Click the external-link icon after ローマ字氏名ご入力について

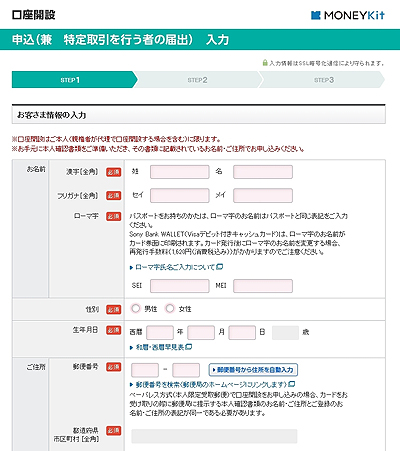click(219, 267)
